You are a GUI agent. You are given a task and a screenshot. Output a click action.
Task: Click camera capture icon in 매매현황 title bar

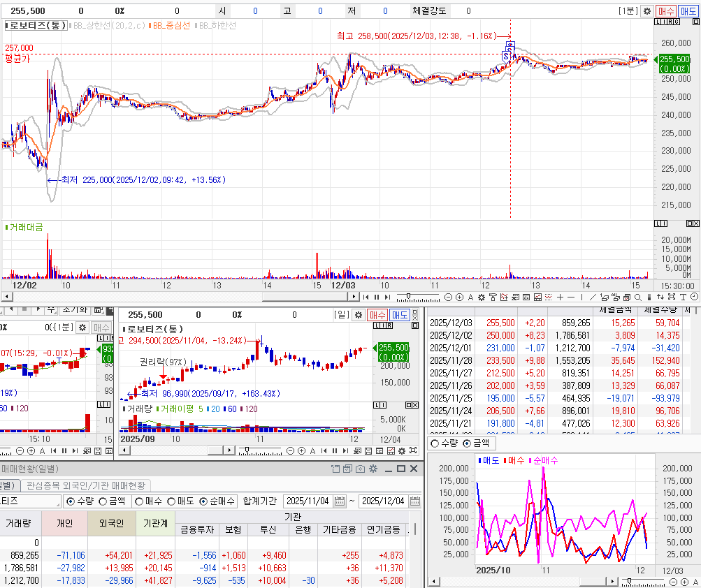coord(361,469)
